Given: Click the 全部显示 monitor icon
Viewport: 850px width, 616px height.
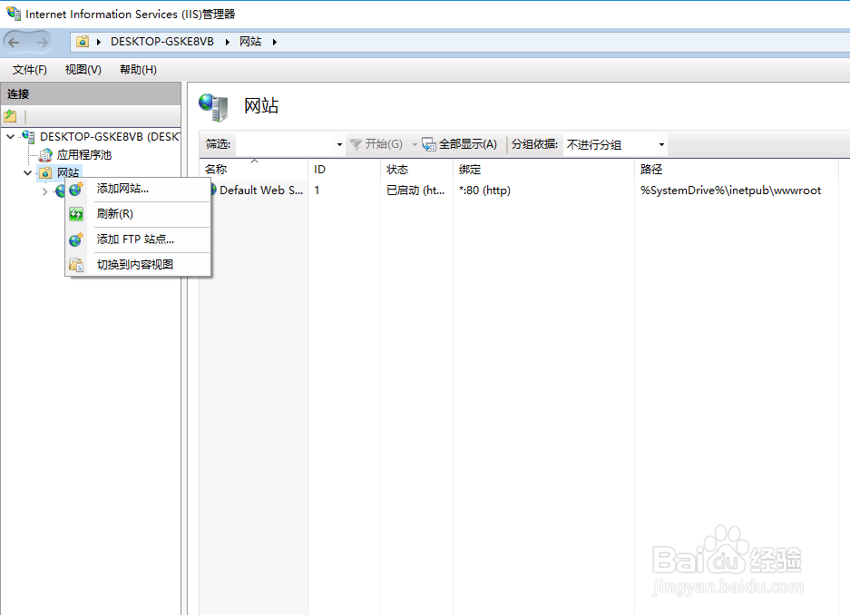Looking at the screenshot, I should [x=429, y=144].
